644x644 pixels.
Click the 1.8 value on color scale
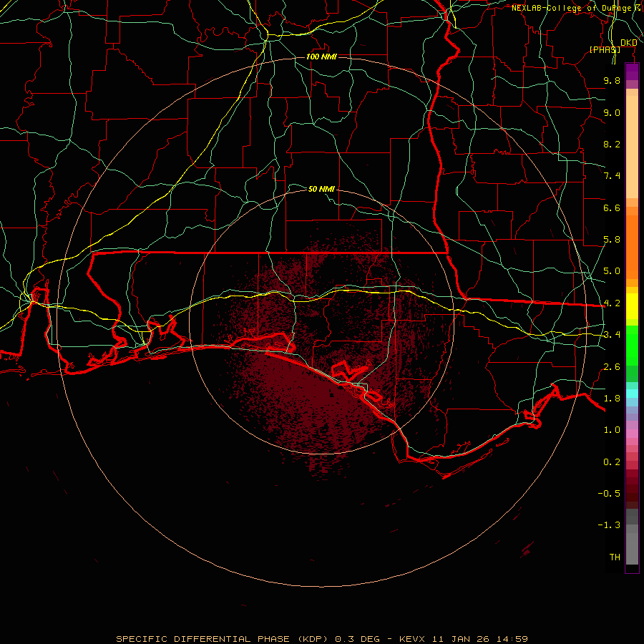click(x=612, y=399)
